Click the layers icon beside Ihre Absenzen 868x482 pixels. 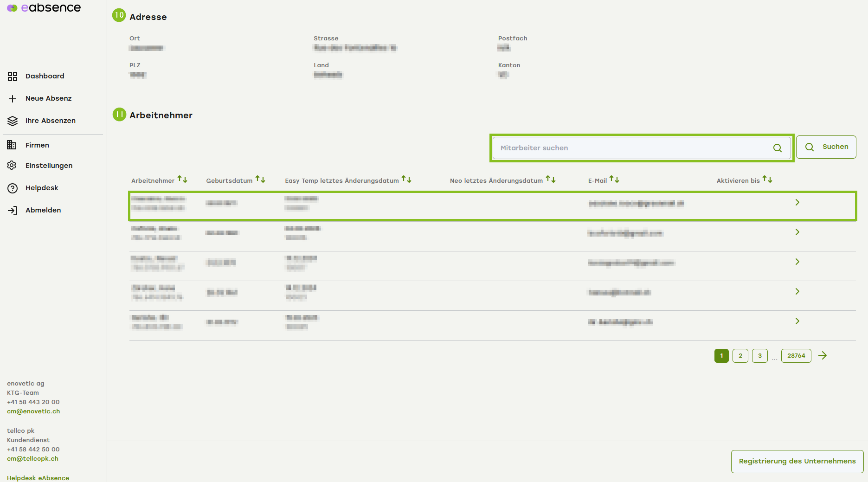13,121
